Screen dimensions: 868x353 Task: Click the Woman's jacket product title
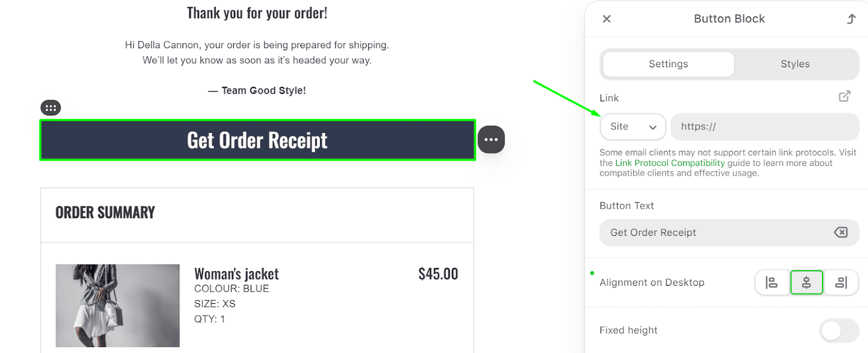(x=236, y=274)
